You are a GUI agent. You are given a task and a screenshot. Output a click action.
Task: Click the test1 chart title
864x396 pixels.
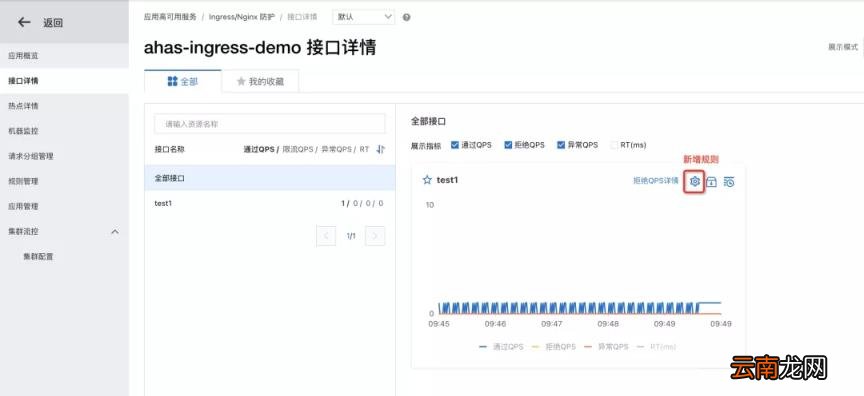[x=447, y=180]
